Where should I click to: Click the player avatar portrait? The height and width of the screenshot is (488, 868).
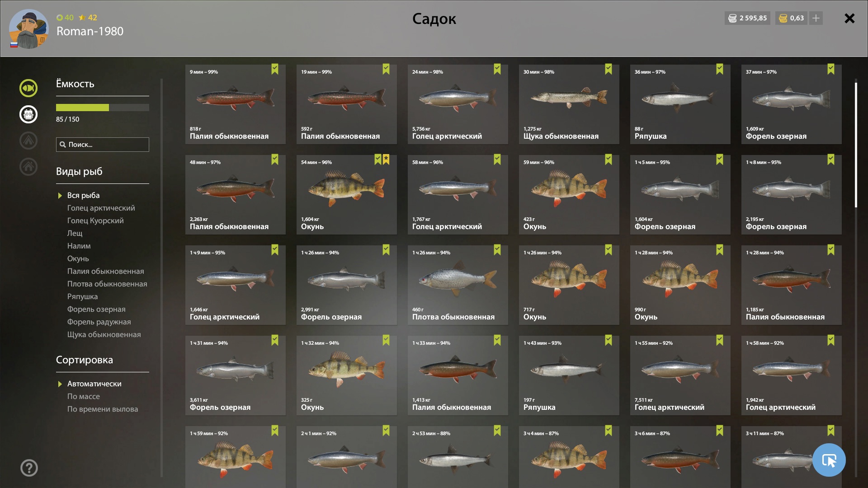coord(29,29)
